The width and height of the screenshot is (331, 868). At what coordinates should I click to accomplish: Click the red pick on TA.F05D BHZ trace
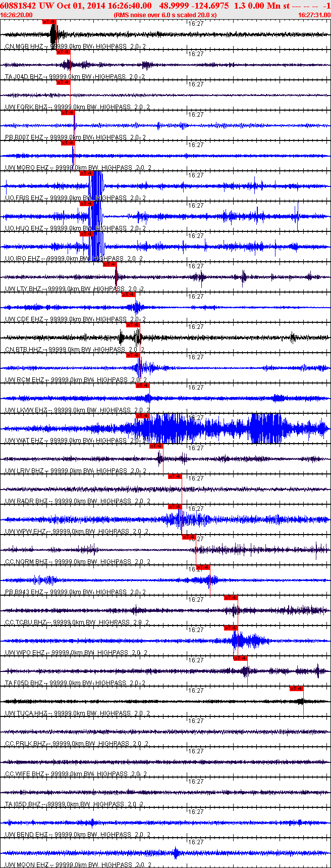(x=241, y=658)
